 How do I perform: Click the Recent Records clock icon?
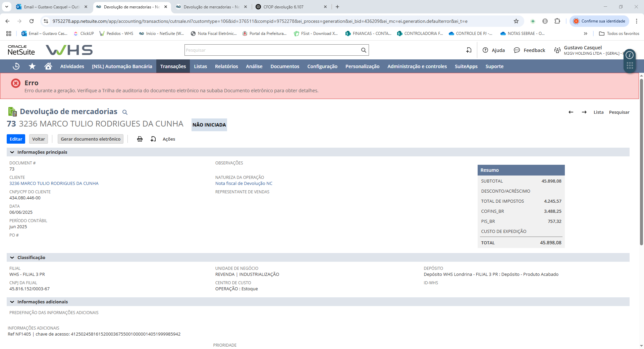(16, 66)
